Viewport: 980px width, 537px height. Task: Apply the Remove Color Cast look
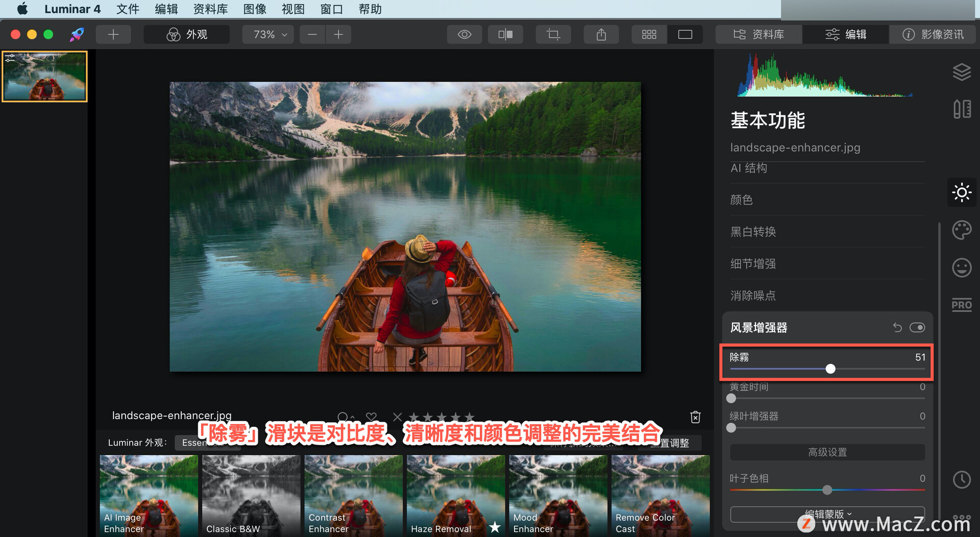(x=660, y=495)
